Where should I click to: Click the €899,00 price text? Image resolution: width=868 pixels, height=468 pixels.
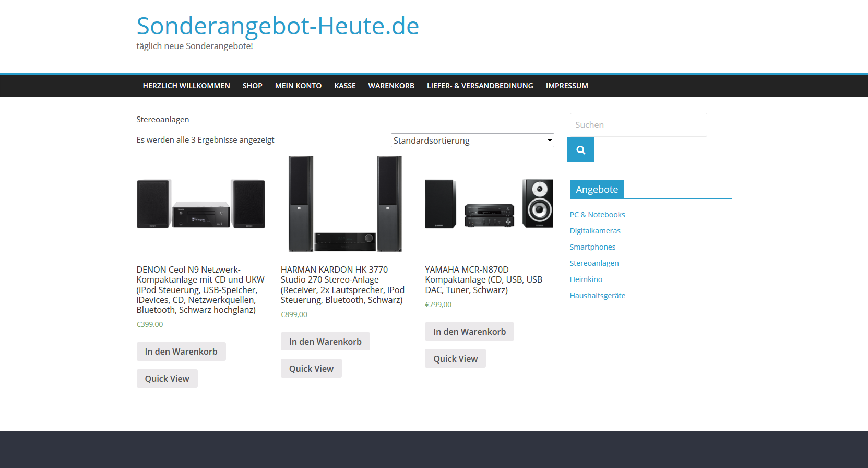pyautogui.click(x=294, y=314)
